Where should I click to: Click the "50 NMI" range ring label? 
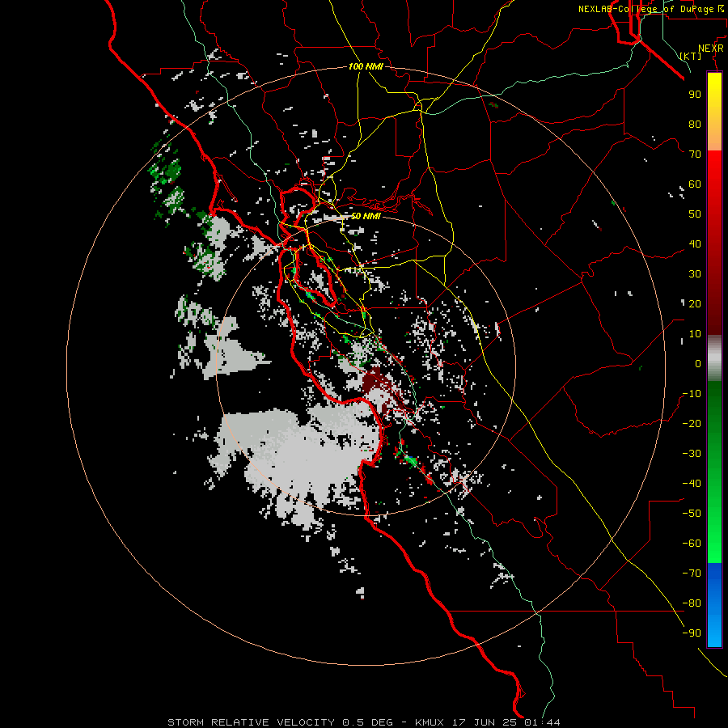tap(366, 216)
